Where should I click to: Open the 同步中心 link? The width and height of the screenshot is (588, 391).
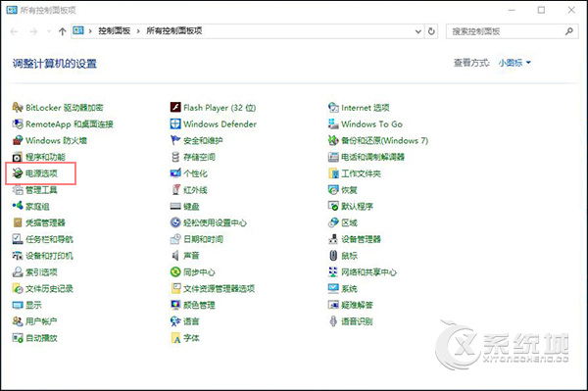click(199, 272)
